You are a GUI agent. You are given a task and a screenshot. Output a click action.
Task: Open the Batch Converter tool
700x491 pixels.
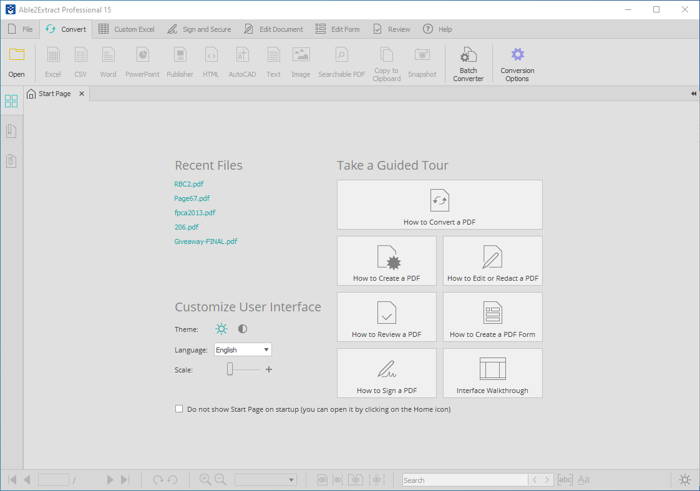[x=468, y=61]
